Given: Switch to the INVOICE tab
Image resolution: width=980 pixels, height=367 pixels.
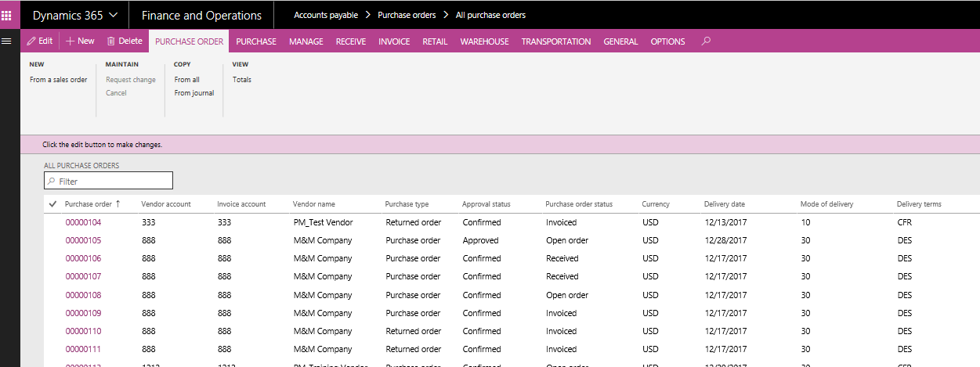Looking at the screenshot, I should (394, 41).
